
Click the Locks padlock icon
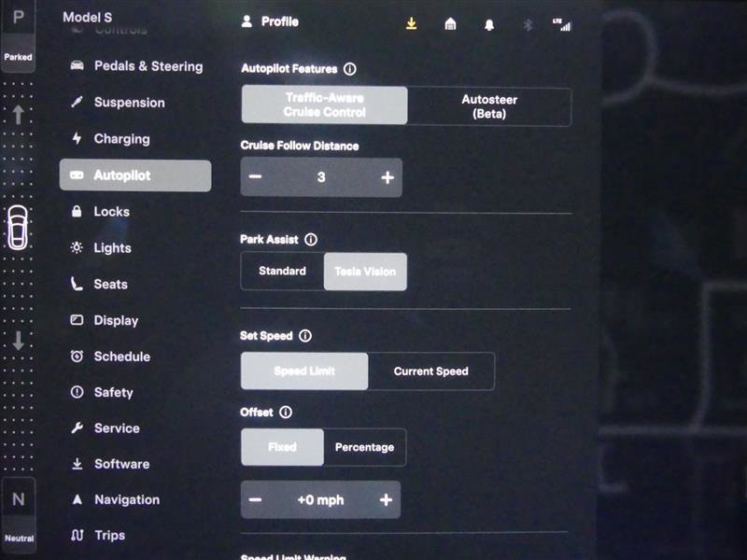[x=77, y=211]
